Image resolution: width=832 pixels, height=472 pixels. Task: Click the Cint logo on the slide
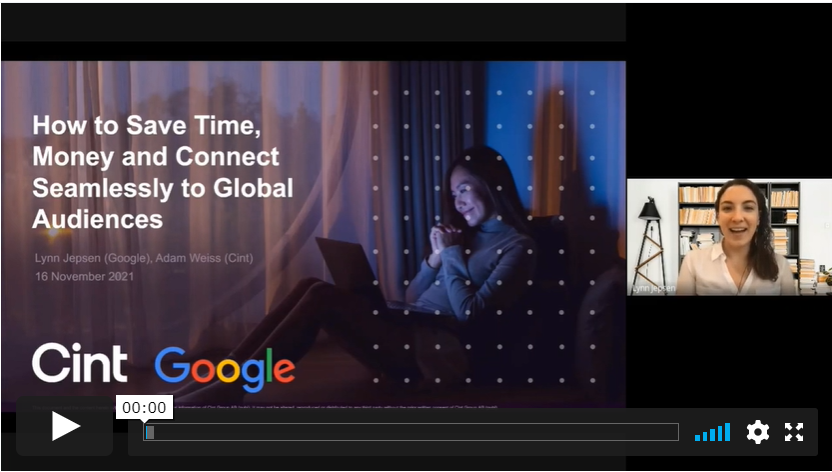click(79, 363)
